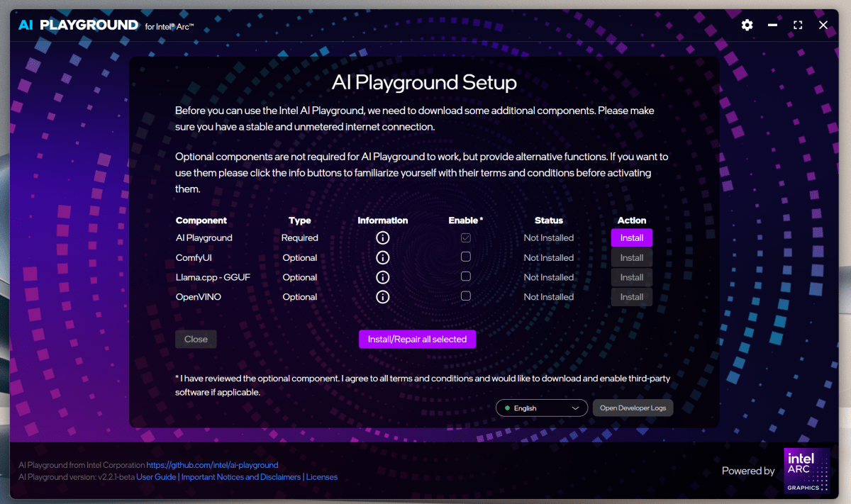Click Install for ComfyUI

pos(632,258)
